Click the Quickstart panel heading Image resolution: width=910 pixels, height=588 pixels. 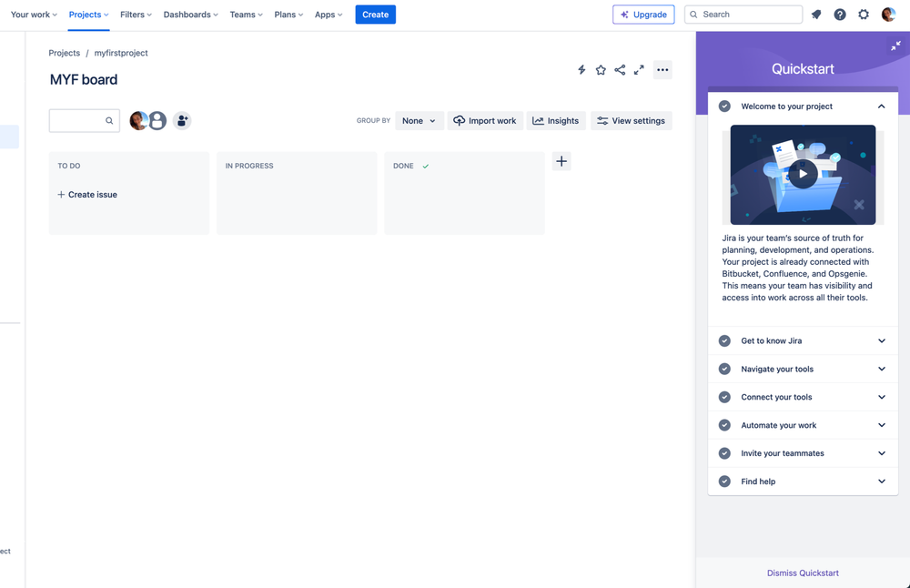click(x=803, y=68)
